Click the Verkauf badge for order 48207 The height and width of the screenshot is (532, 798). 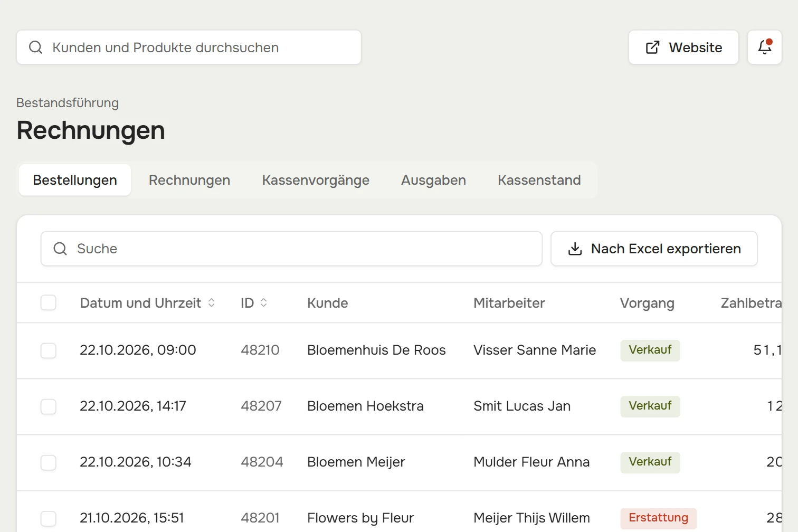pyautogui.click(x=650, y=406)
